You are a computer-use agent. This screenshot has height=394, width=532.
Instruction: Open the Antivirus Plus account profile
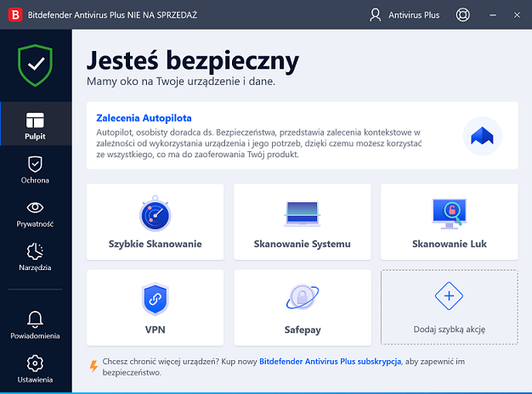[x=405, y=14]
